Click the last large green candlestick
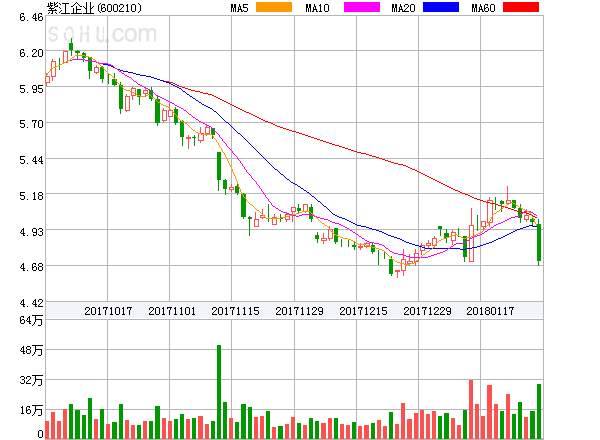 (539, 244)
